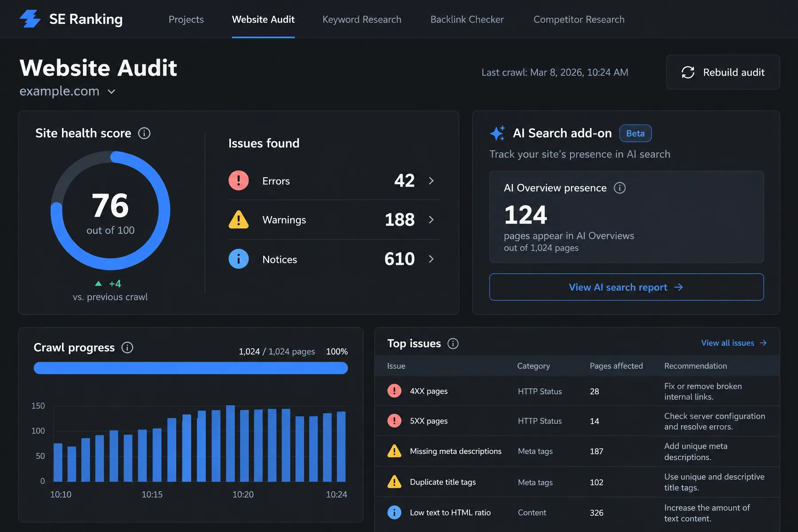Image resolution: width=798 pixels, height=532 pixels.
Task: Click the 5XX pages error icon
Action: (x=394, y=421)
